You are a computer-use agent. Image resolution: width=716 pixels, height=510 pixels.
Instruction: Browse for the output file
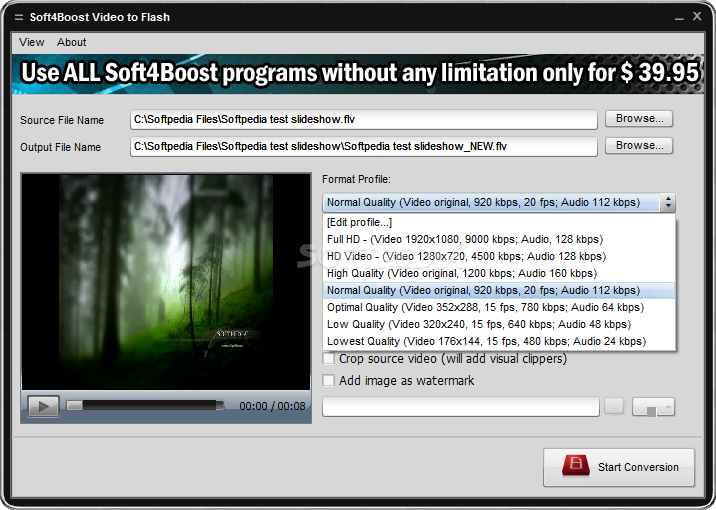639,146
